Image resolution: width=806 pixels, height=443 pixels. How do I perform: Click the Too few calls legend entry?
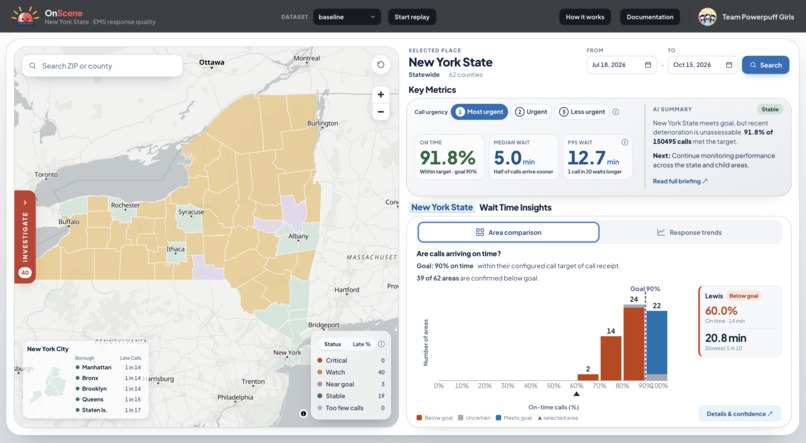pos(351,408)
